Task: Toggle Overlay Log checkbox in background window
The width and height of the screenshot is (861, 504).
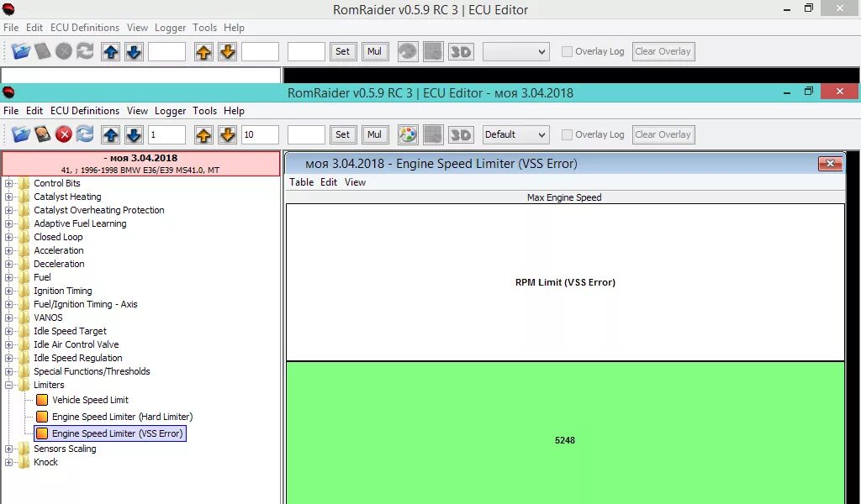Action: [x=568, y=51]
